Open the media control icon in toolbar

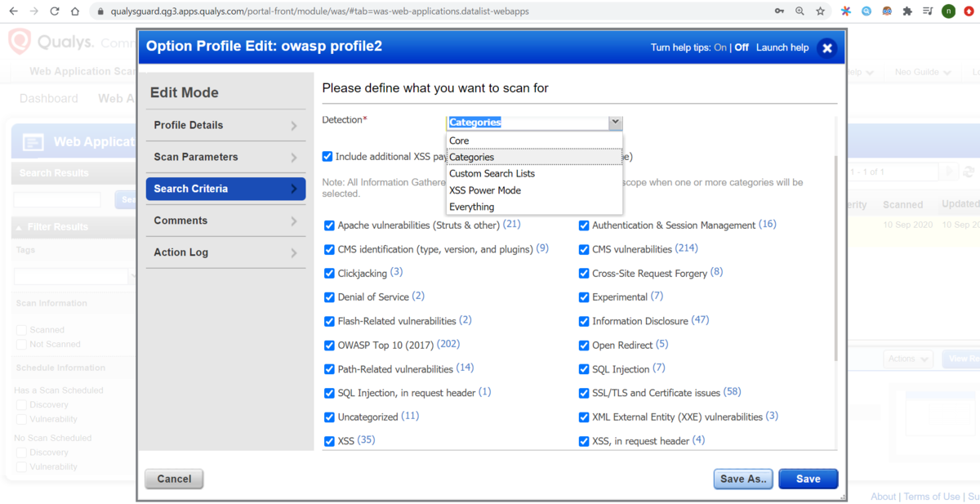click(928, 11)
